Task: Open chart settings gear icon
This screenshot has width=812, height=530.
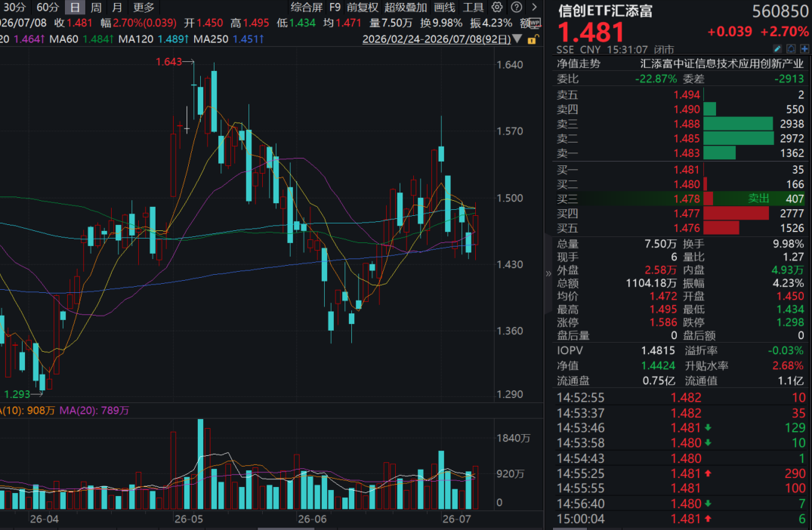Action: tap(496, 8)
